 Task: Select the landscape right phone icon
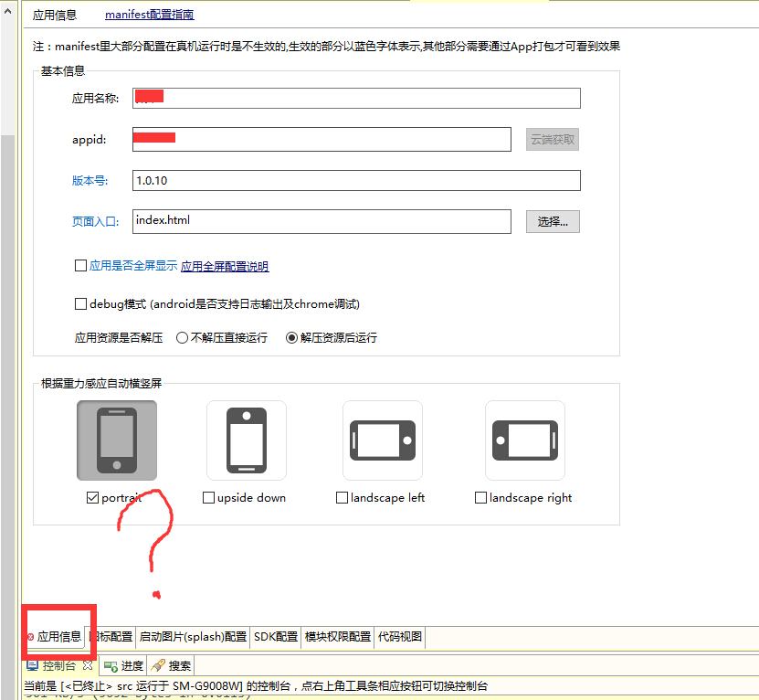(525, 440)
